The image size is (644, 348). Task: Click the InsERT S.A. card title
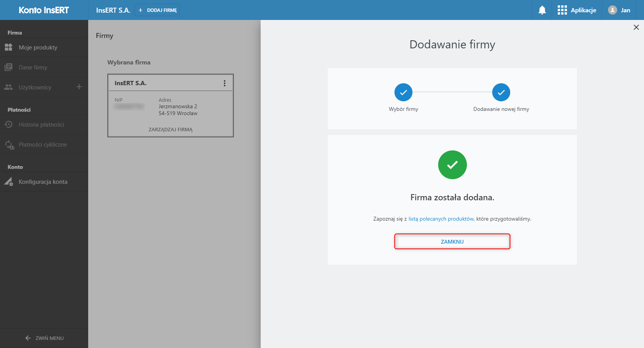pyautogui.click(x=130, y=83)
